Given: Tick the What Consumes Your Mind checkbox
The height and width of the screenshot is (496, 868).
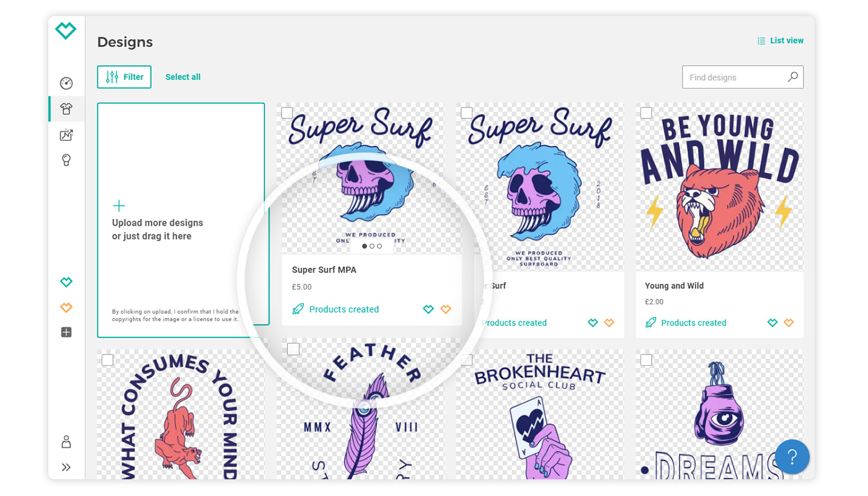Looking at the screenshot, I should 107,360.
